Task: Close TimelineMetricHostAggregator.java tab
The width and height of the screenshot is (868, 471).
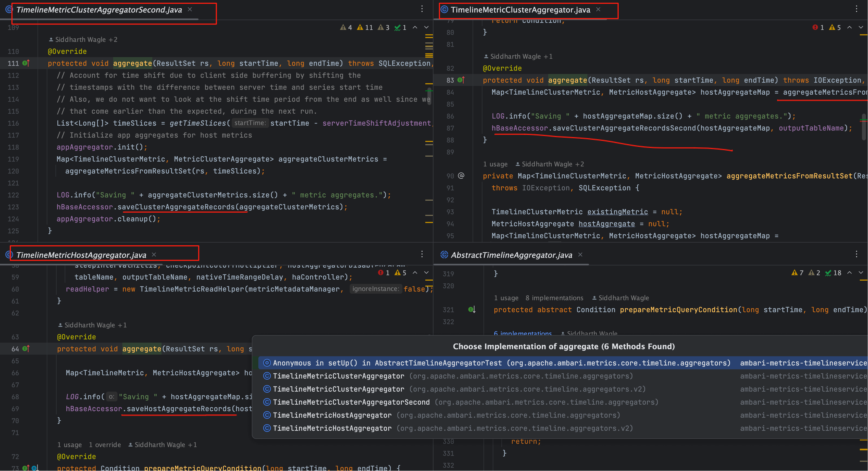Action: pyautogui.click(x=154, y=255)
